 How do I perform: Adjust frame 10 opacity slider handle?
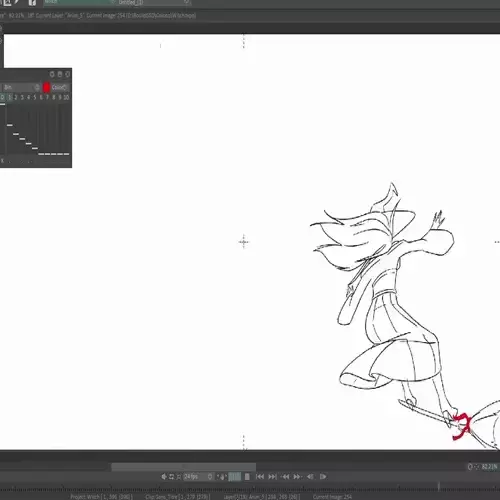(66, 154)
